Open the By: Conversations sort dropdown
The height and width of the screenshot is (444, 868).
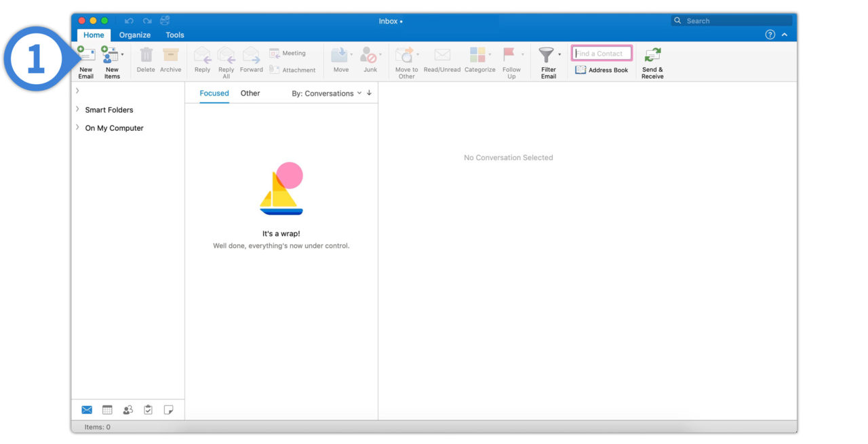point(327,94)
